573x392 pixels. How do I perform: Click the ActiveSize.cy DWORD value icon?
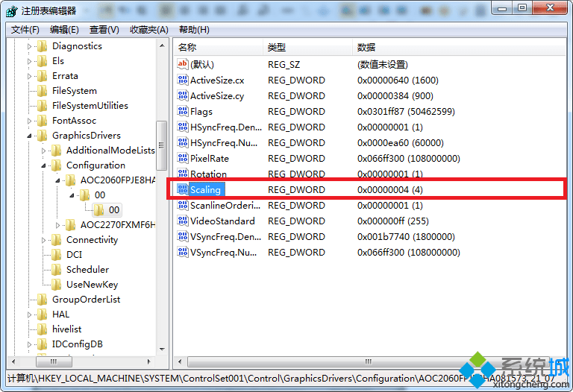point(183,95)
